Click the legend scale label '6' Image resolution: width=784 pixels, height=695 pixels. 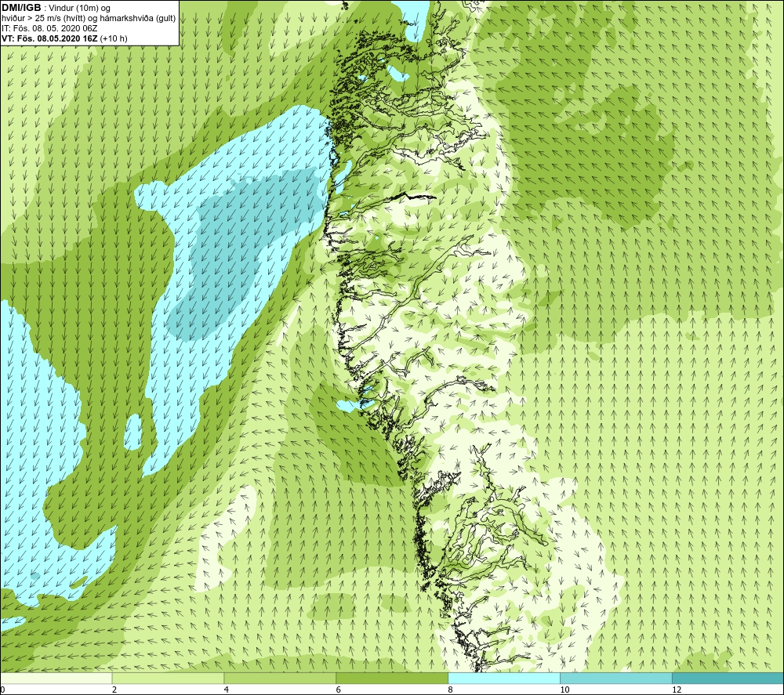(x=339, y=690)
